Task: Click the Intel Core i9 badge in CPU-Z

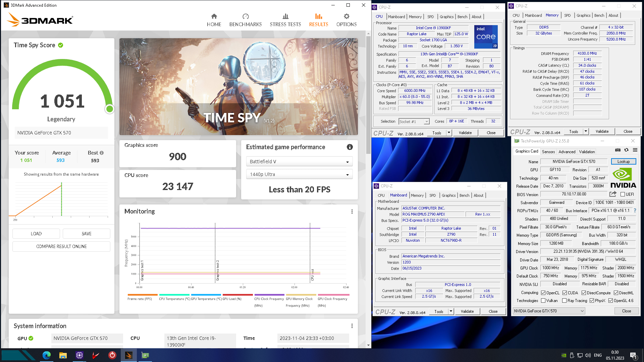Action: pyautogui.click(x=486, y=37)
